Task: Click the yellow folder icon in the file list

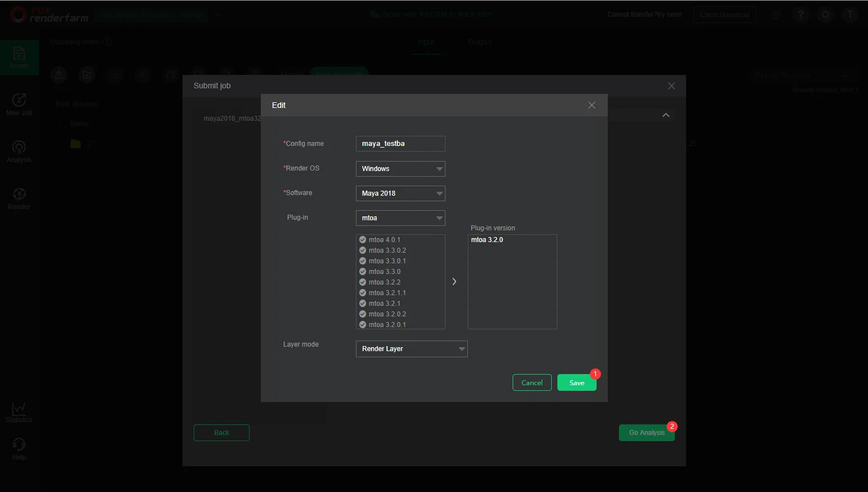Action: click(x=76, y=144)
